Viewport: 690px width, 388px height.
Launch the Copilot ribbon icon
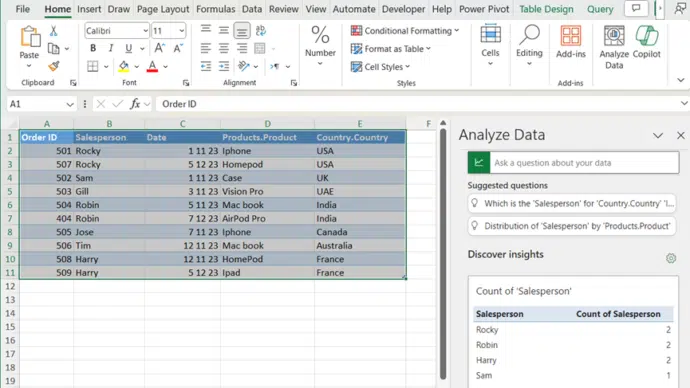[x=646, y=42]
